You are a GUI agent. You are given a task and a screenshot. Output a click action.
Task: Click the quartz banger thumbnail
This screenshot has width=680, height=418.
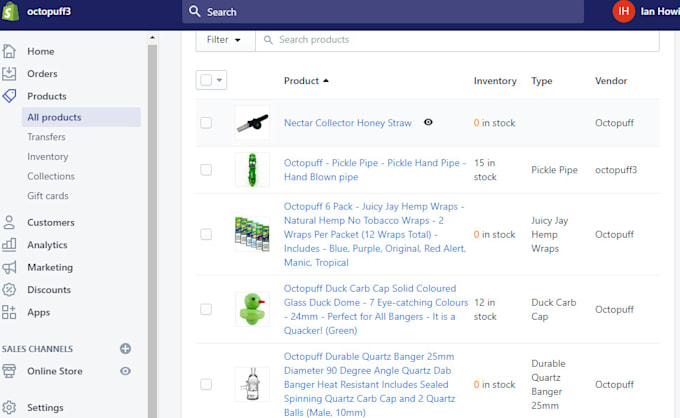pos(252,384)
